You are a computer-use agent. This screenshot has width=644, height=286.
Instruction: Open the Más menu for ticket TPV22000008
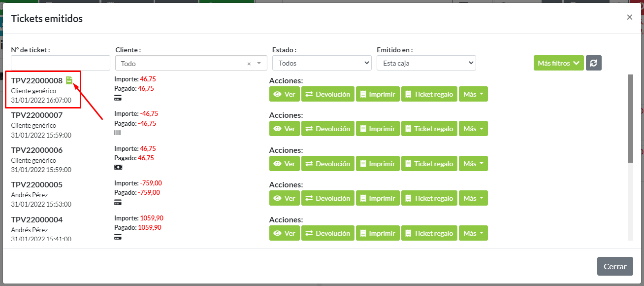point(473,94)
